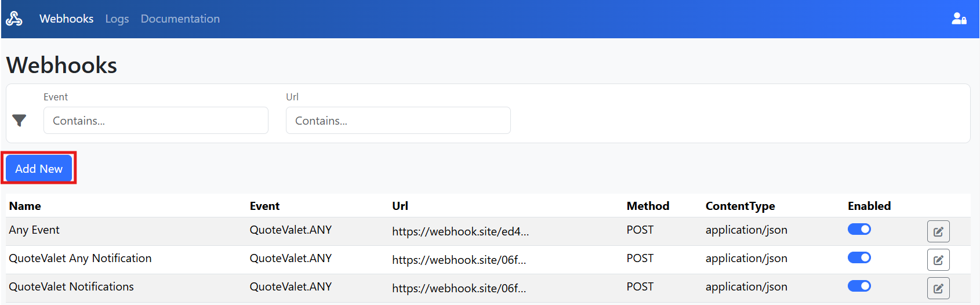The image size is (980, 305).
Task: Edit the QuoteValet Any Notification webhook
Action: [x=938, y=260]
